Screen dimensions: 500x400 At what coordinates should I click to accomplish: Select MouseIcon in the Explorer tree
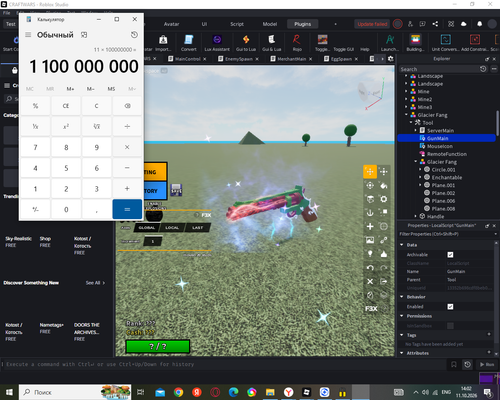440,146
